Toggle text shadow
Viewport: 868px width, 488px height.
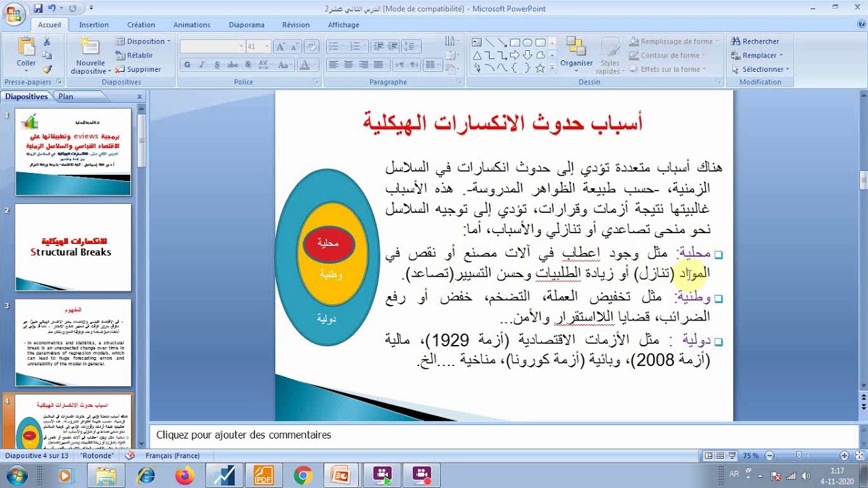pos(248,65)
